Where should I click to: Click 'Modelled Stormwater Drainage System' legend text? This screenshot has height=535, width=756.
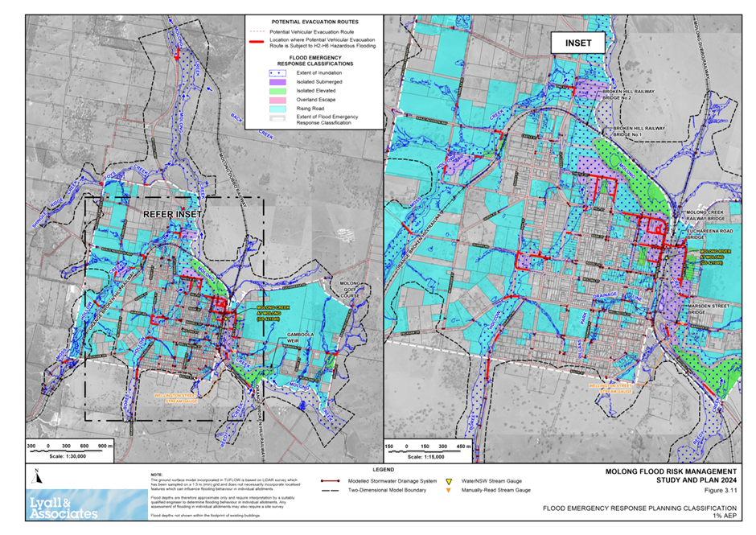[392, 481]
